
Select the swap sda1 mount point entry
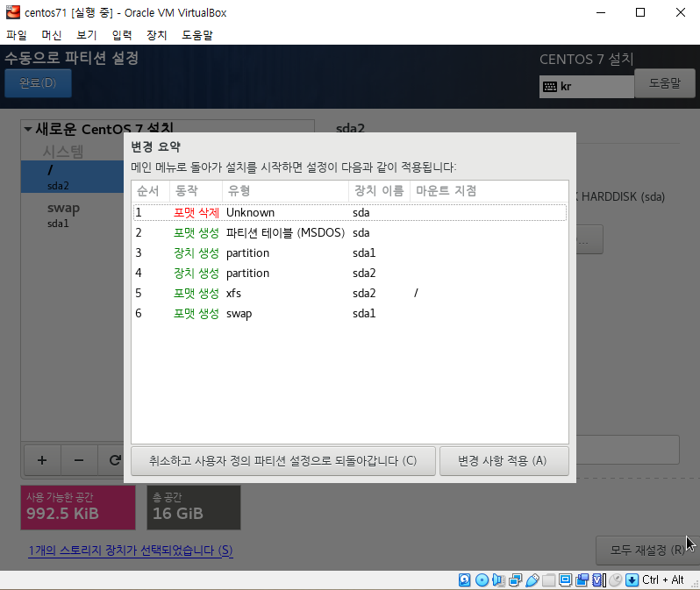coord(72,215)
